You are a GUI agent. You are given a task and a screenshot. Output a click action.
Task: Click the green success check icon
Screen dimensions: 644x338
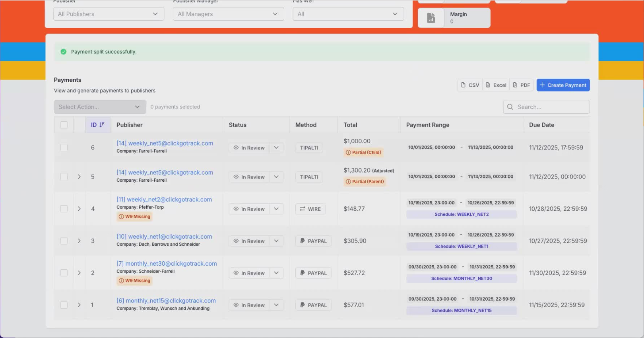64,52
